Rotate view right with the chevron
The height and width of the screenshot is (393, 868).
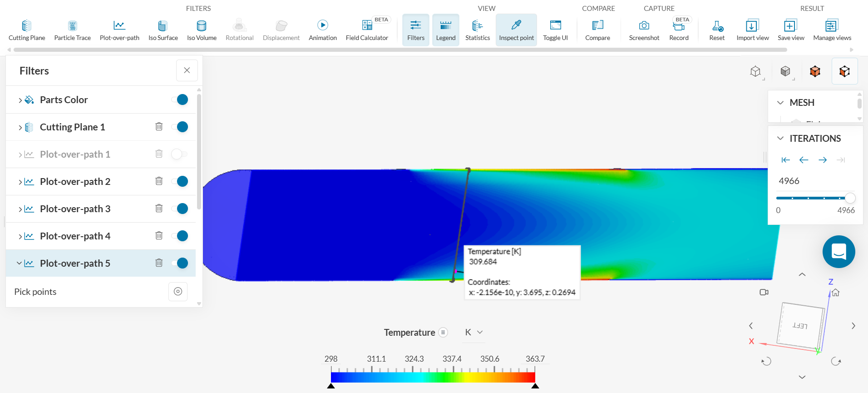[853, 326]
